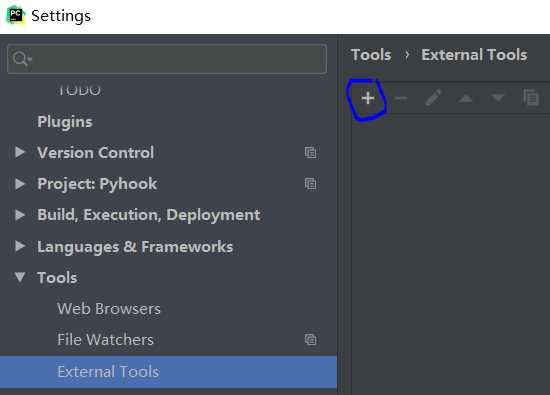This screenshot has width=550, height=395.
Task: Collapse the Tools section
Action: pyautogui.click(x=20, y=277)
